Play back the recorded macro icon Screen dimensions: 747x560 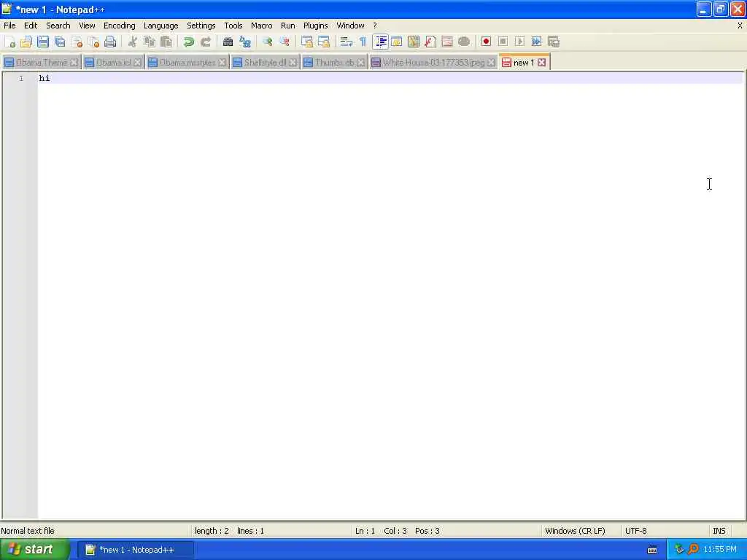coord(519,42)
